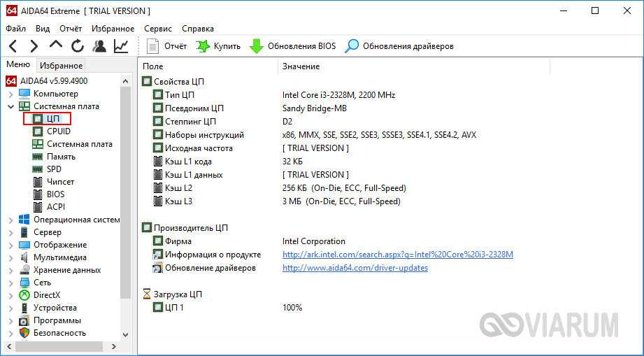644x356 pixels.
Task: Open the Сервис menu
Action: click(x=158, y=29)
